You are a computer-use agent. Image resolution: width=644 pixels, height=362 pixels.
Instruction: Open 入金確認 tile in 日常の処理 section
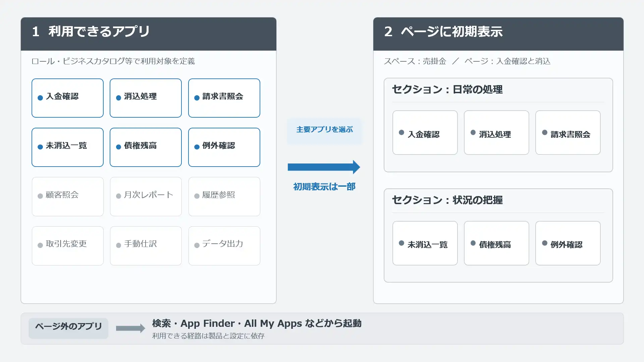pos(425,132)
